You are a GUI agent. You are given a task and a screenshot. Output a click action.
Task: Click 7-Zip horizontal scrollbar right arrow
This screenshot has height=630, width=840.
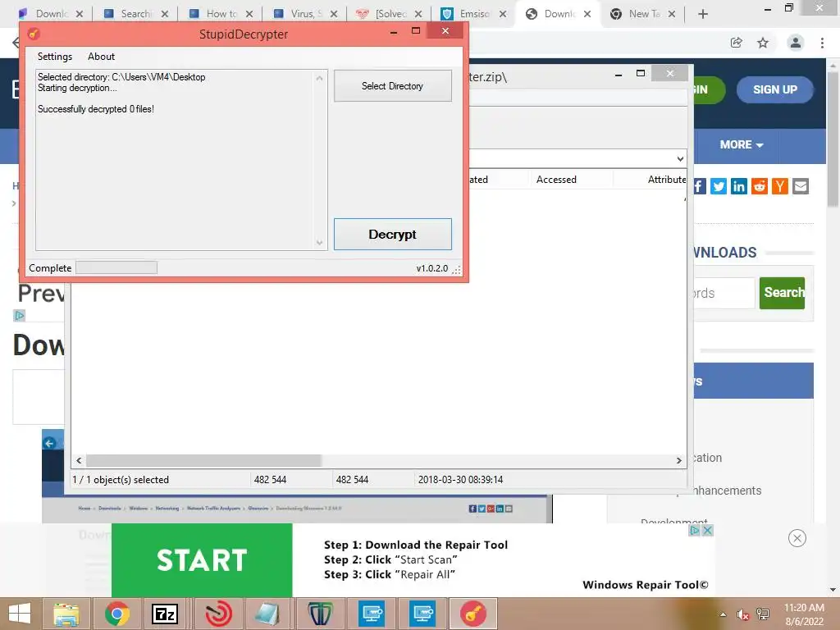click(678, 460)
